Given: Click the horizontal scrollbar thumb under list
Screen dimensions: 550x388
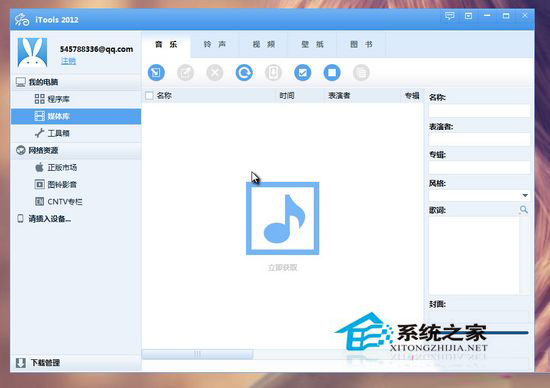Looking at the screenshot, I should coord(197,354).
